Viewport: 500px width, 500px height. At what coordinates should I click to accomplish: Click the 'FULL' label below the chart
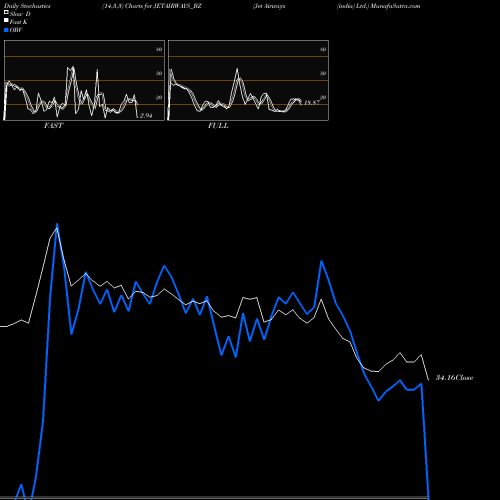(x=218, y=126)
